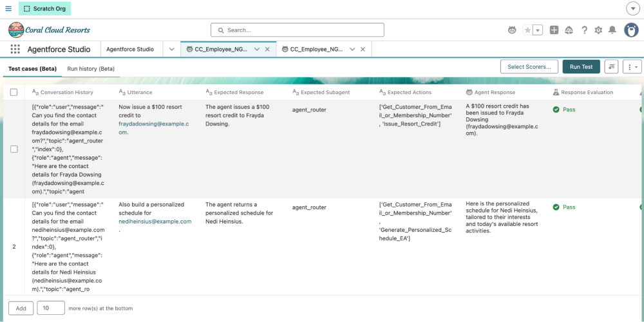Click the Scratch Org badge
644x322 pixels.
pos(45,8)
